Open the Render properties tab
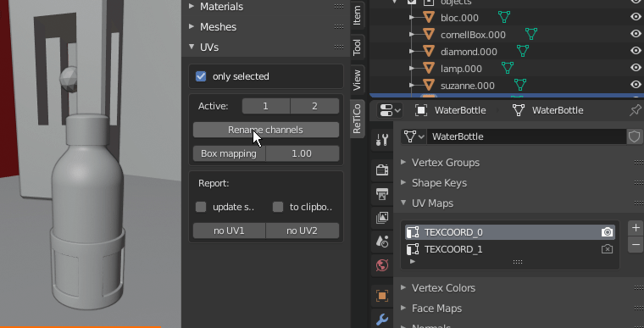 [x=382, y=170]
